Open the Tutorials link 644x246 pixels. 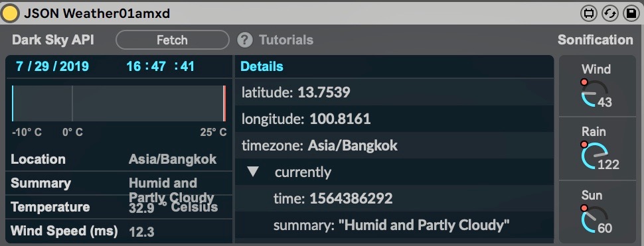tap(286, 40)
